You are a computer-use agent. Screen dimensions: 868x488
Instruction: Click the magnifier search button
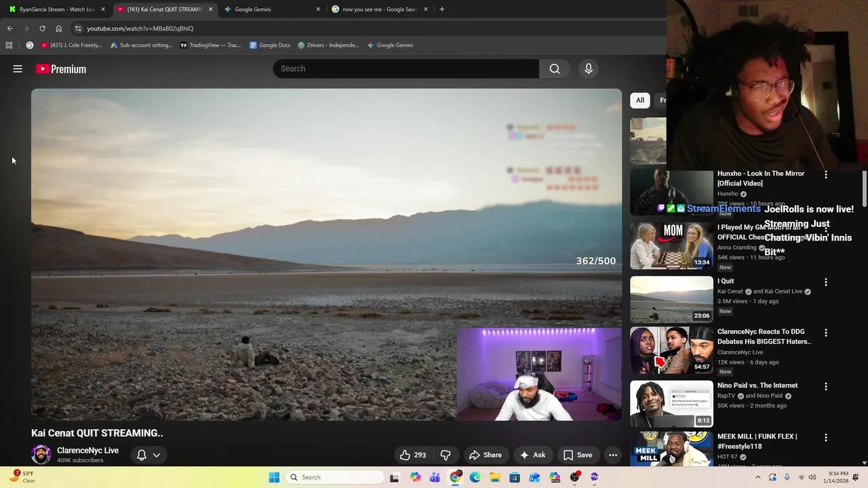pos(555,68)
